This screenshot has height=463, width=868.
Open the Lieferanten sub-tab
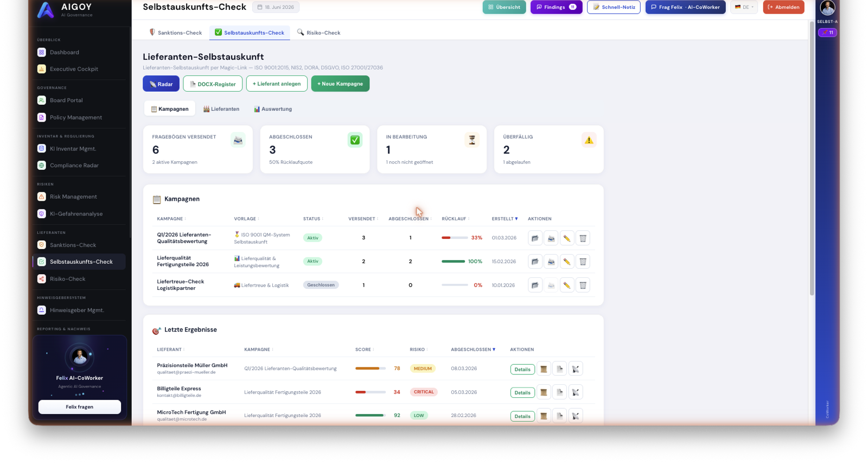tap(221, 109)
